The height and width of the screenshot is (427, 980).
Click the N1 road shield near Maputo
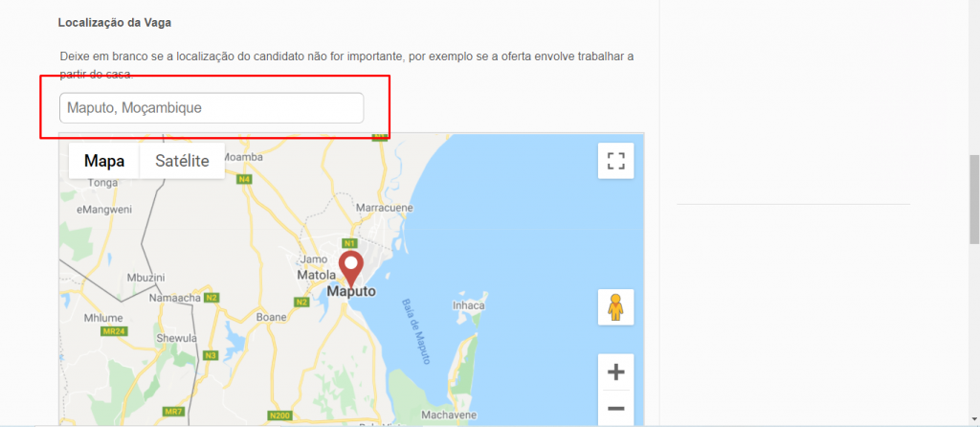(x=348, y=242)
